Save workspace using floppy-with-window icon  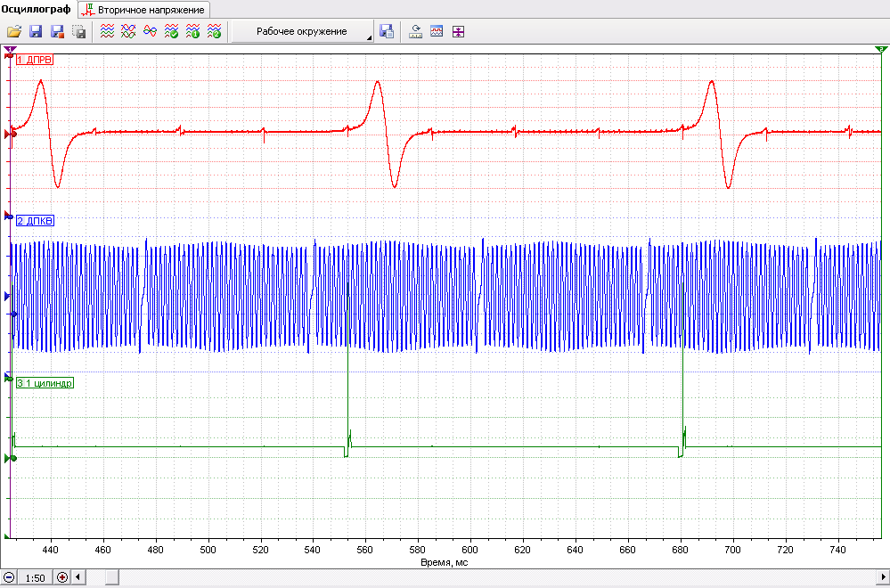(x=388, y=32)
